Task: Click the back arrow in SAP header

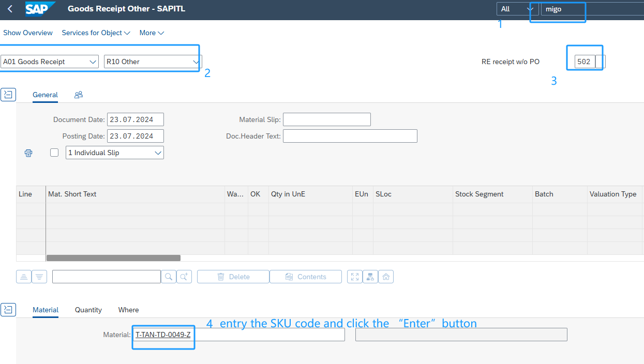Action: (x=10, y=9)
